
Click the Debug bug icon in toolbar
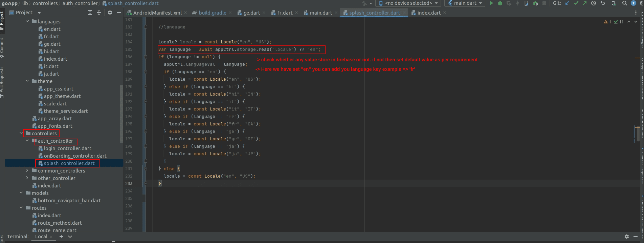(500, 3)
